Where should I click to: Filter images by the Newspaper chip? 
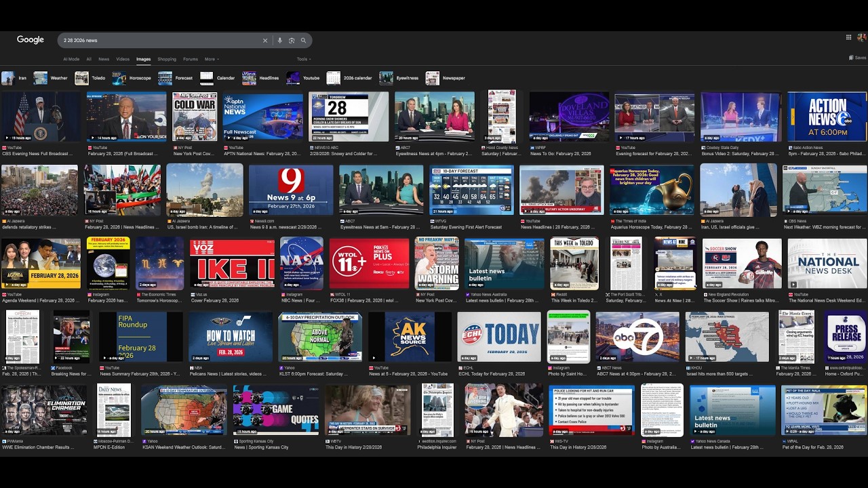(446, 78)
